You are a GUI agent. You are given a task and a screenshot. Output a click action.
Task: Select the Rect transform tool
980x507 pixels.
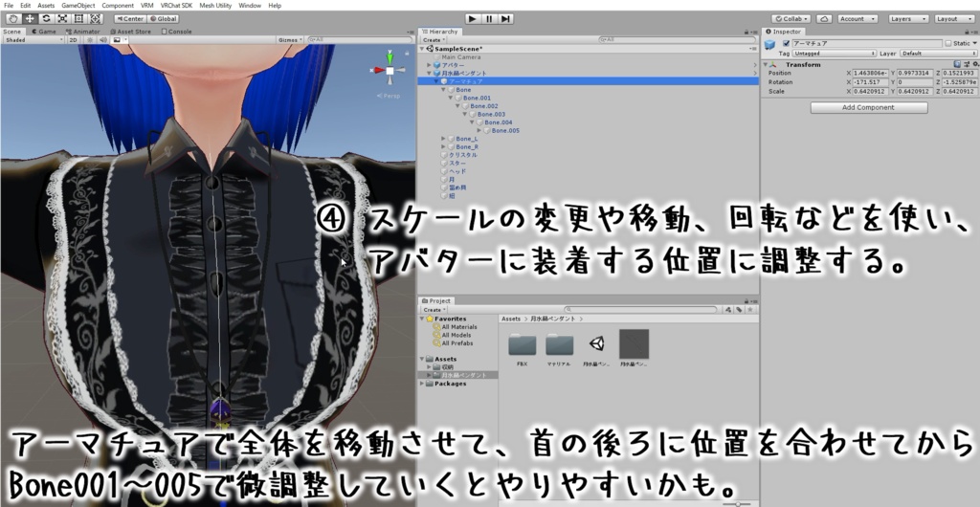point(78,19)
